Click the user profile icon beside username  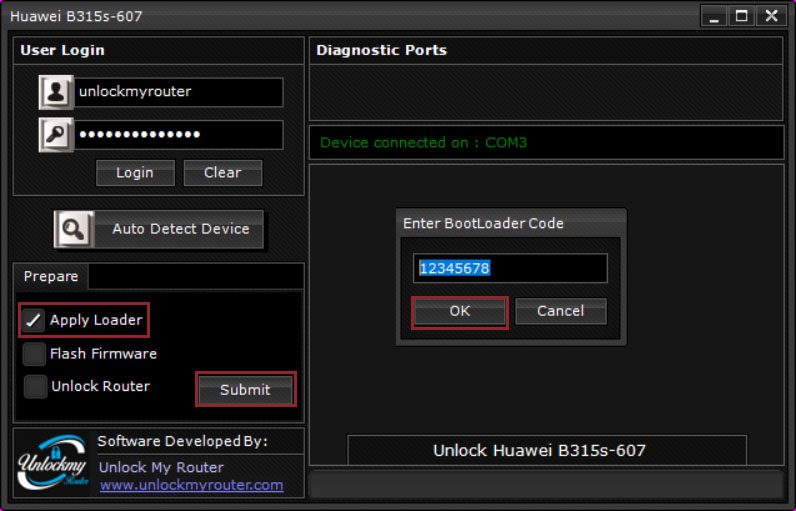pyautogui.click(x=56, y=92)
